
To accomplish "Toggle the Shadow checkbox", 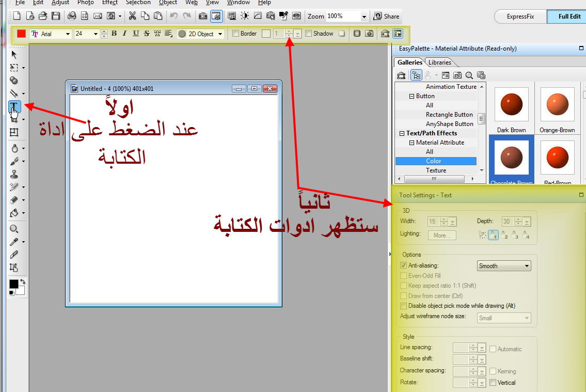I will 309,34.
